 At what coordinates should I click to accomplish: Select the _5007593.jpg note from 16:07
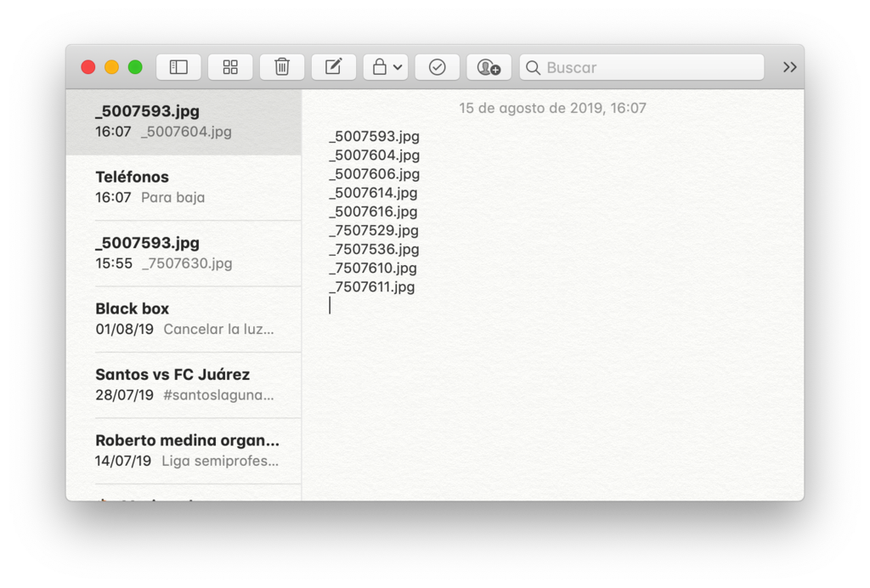[x=184, y=122]
